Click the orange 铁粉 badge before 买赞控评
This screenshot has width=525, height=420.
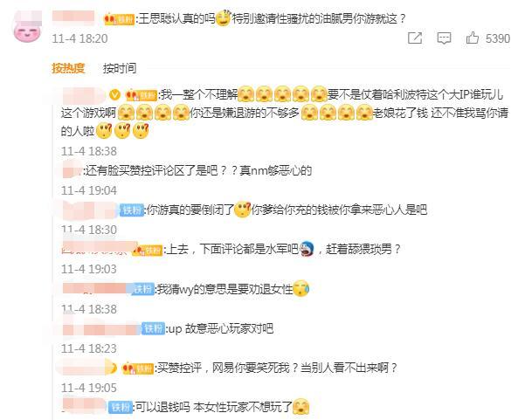138,368
